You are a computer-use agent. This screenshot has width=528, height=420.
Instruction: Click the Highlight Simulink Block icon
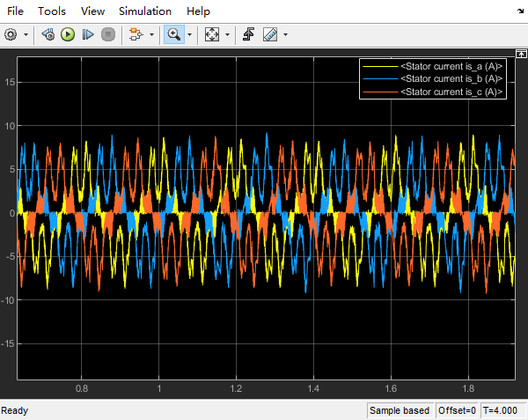[x=136, y=35]
